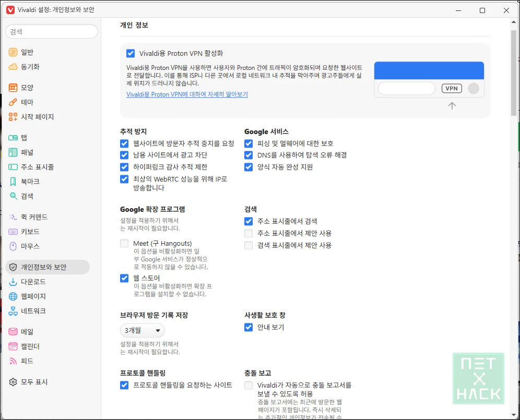Uncheck 주소 표시줄에서 검색 checkbox
This screenshot has width=520, height=420.
pyautogui.click(x=249, y=221)
